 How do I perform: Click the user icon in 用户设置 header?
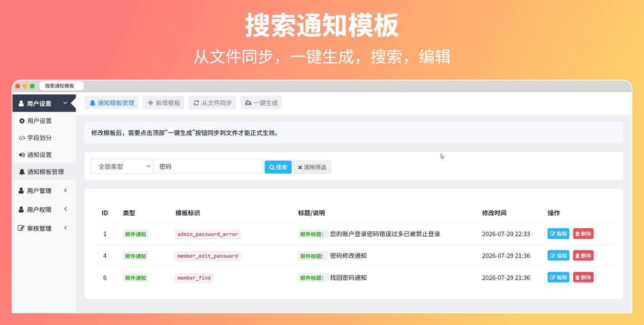(x=21, y=103)
